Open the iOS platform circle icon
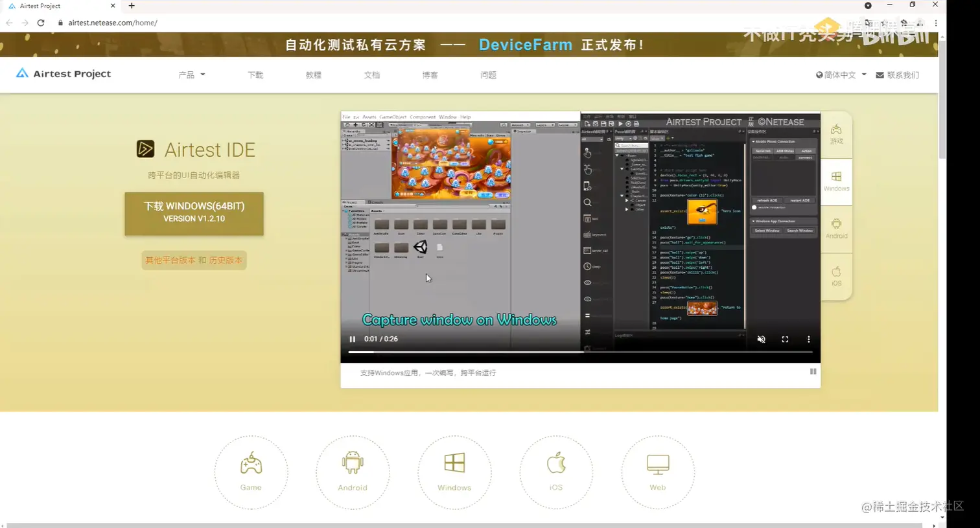 coord(556,472)
